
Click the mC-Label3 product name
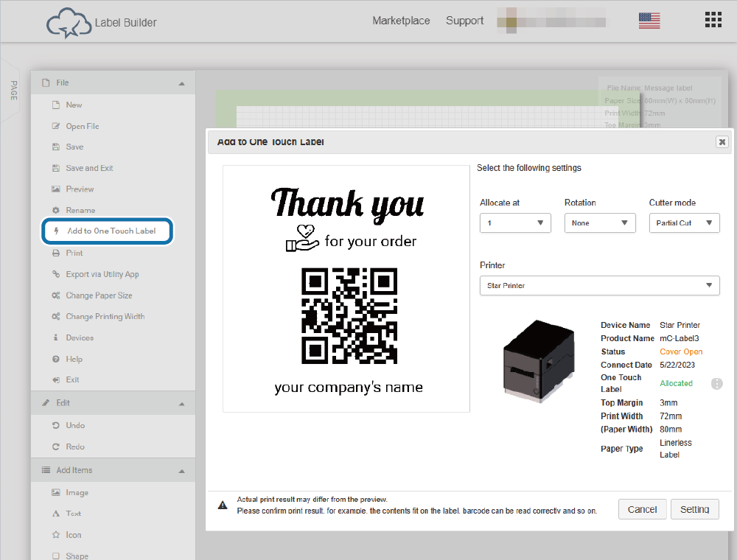pos(680,338)
